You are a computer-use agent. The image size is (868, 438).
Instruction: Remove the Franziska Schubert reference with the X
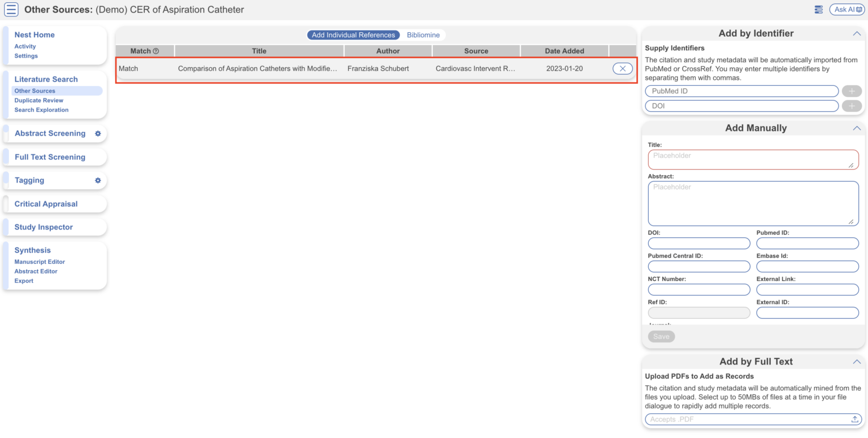622,68
